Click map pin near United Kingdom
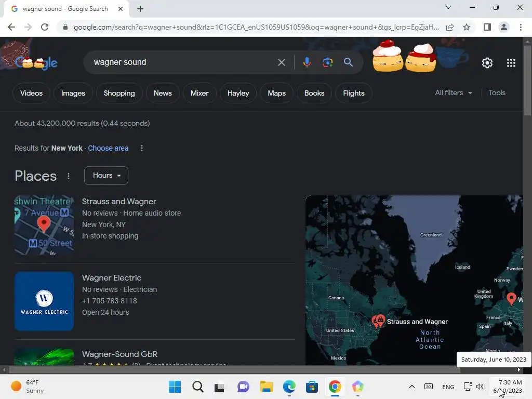 pos(511,299)
